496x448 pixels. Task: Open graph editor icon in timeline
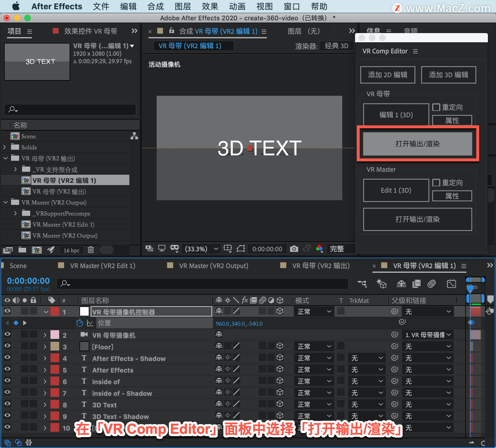451,283
